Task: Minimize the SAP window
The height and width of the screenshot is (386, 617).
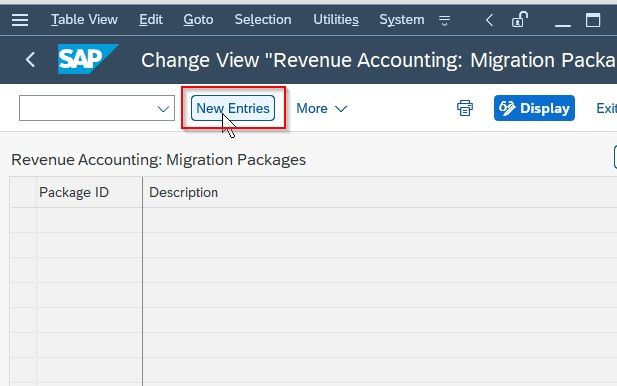Action: 563,25
